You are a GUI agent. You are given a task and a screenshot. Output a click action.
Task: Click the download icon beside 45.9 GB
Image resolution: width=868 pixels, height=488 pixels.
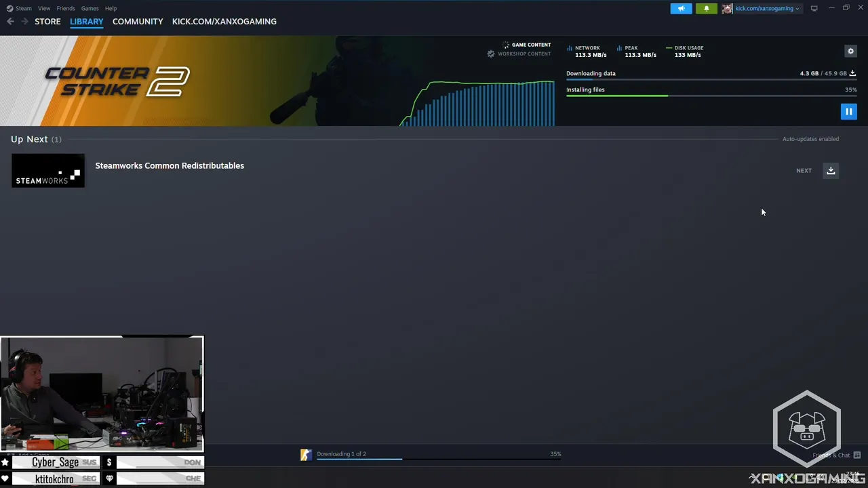point(852,73)
